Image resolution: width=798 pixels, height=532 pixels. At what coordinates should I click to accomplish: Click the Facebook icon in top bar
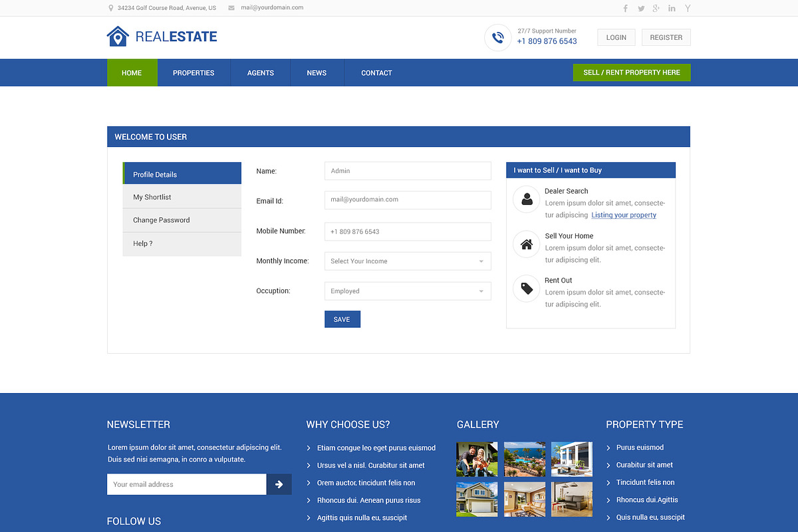[625, 8]
